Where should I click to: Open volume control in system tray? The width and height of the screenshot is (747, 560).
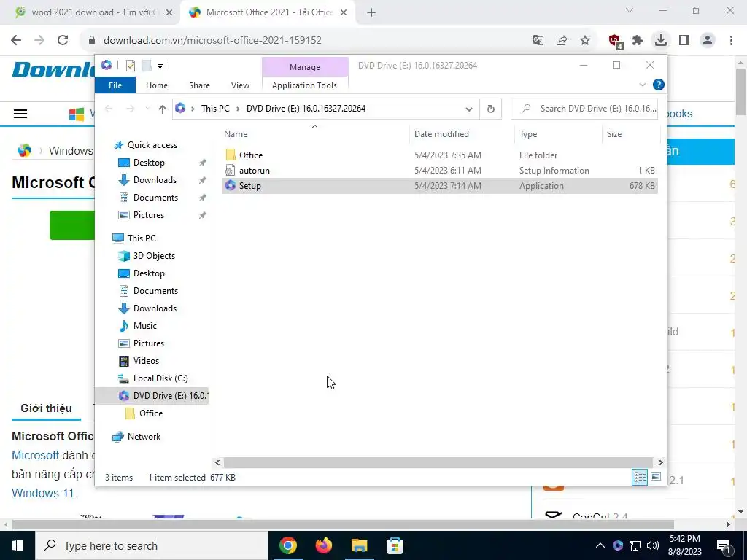(x=653, y=545)
